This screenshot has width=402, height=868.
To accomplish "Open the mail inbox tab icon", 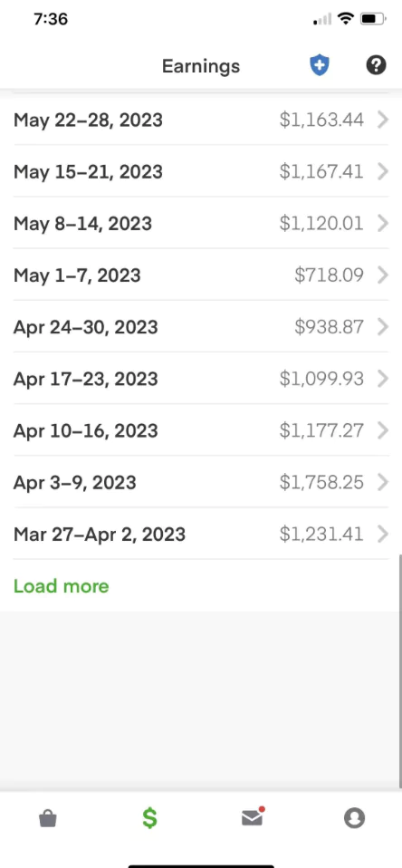I will [x=252, y=817].
